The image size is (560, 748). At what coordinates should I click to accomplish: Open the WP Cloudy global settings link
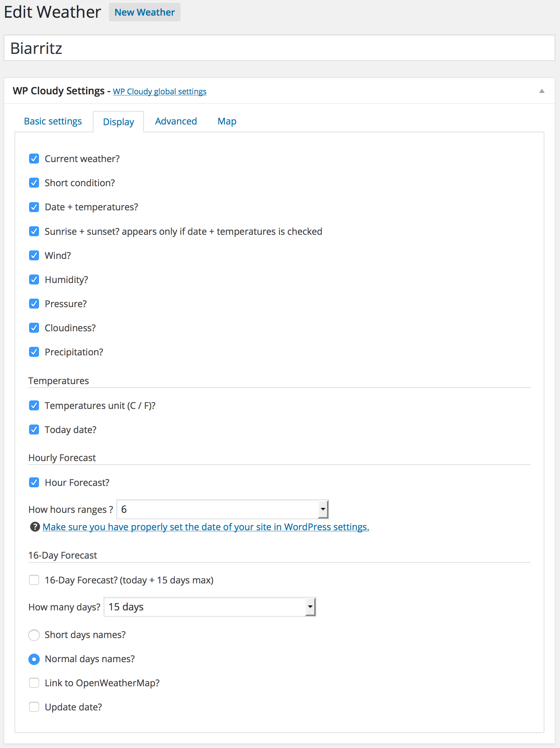[160, 92]
